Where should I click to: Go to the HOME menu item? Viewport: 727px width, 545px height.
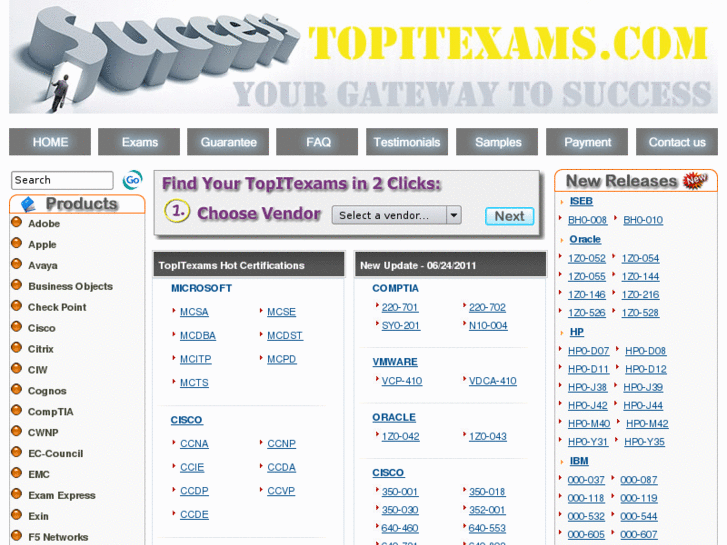coord(50,142)
